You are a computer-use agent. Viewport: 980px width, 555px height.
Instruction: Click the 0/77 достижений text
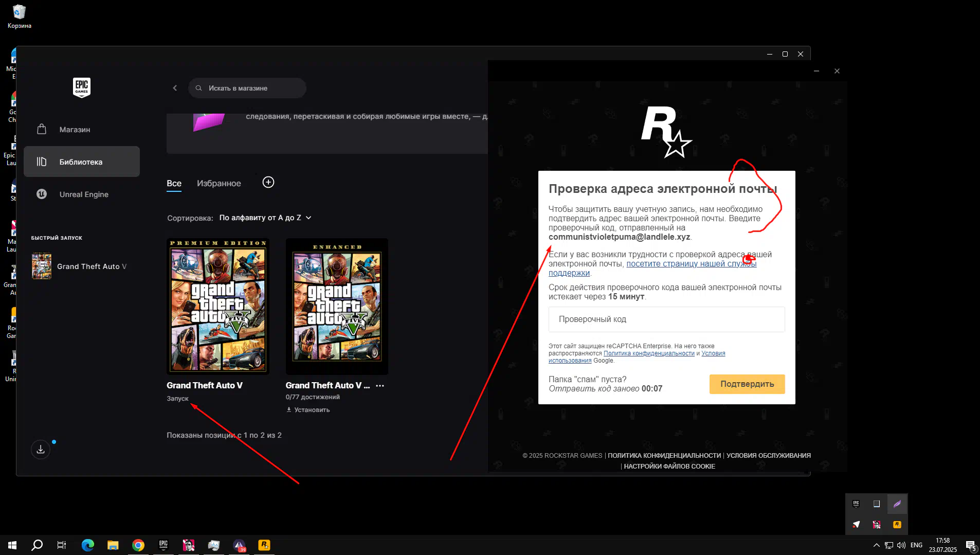pos(313,397)
